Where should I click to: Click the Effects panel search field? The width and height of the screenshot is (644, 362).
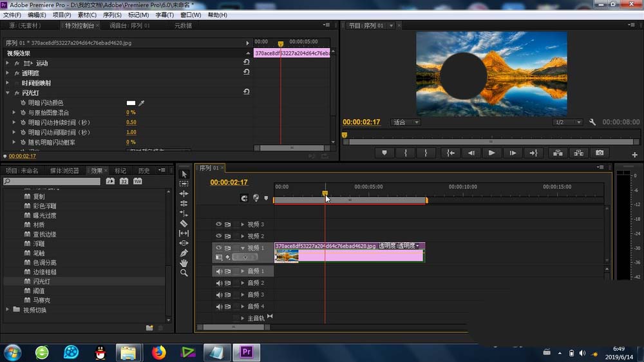click(52, 181)
